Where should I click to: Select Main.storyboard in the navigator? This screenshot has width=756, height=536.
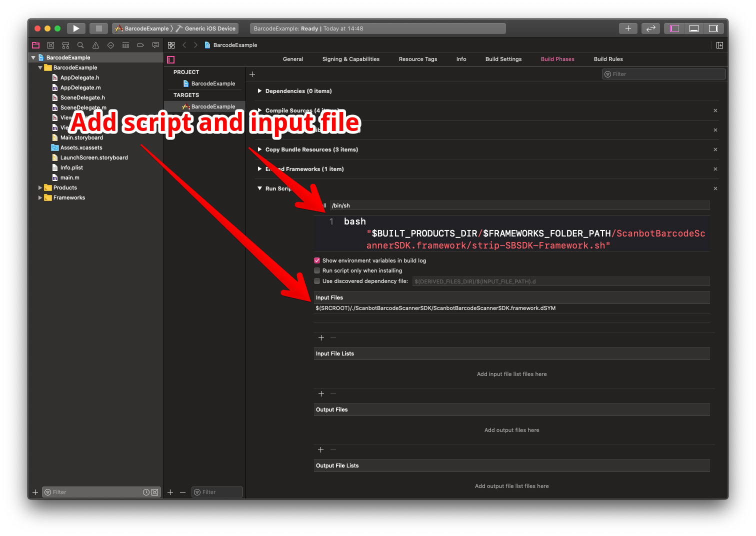point(81,137)
